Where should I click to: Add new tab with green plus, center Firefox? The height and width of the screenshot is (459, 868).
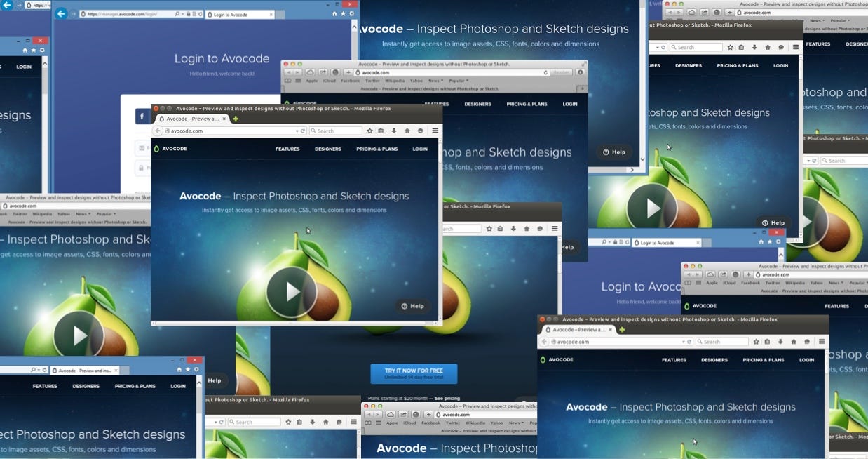[x=236, y=119]
